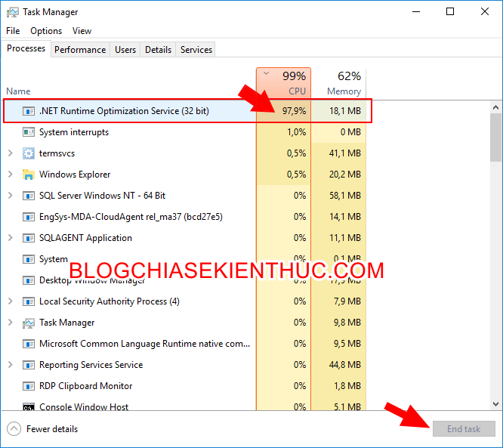Image resolution: width=503 pixels, height=448 pixels.
Task: Click the End task button
Action: 464,429
